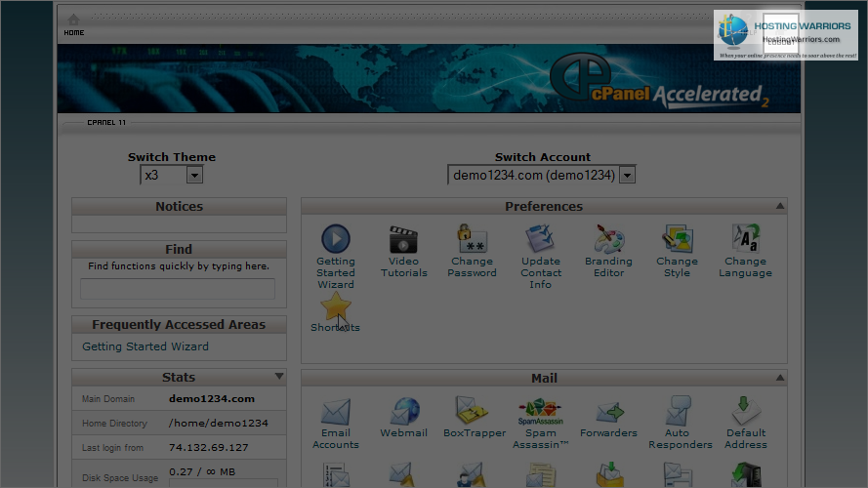The width and height of the screenshot is (868, 488).
Task: Open Forwarders
Action: pyautogui.click(x=609, y=412)
